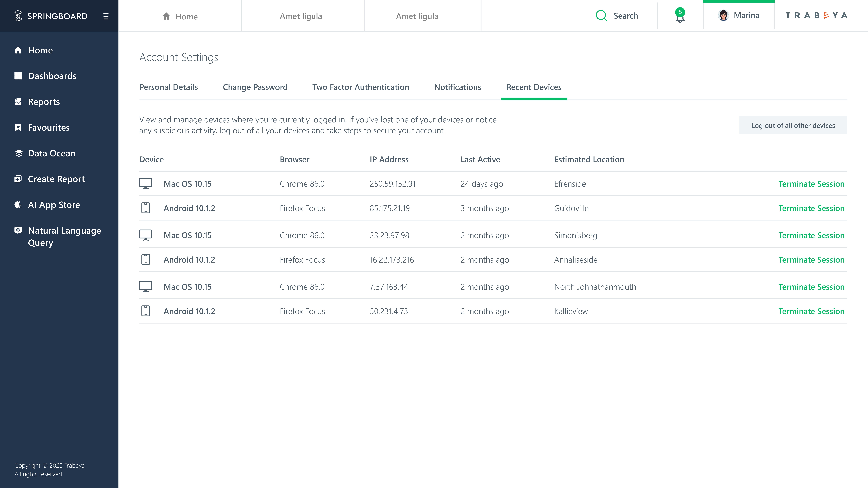Terminate session for Simonisberg device
The height and width of the screenshot is (488, 868).
pos(811,235)
